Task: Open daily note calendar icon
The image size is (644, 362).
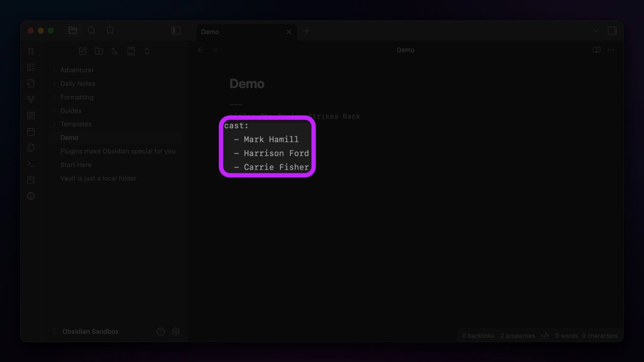Action: pos(31,131)
